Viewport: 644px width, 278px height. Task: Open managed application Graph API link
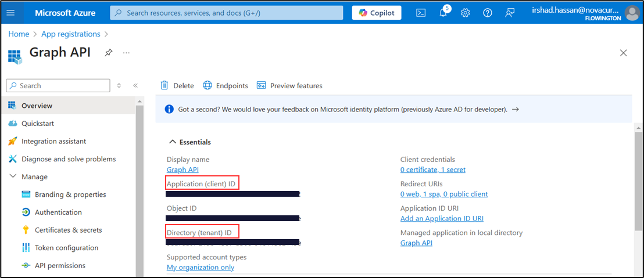417,243
